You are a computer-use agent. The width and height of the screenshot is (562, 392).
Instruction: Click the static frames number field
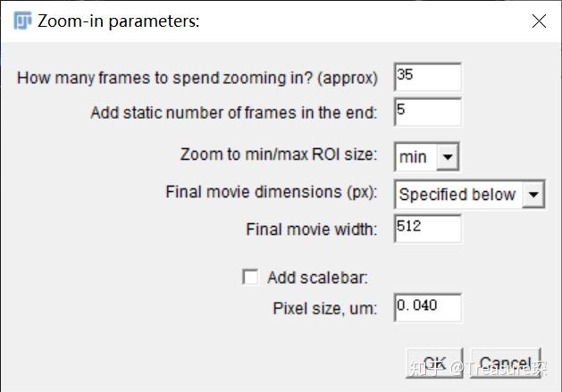[427, 113]
